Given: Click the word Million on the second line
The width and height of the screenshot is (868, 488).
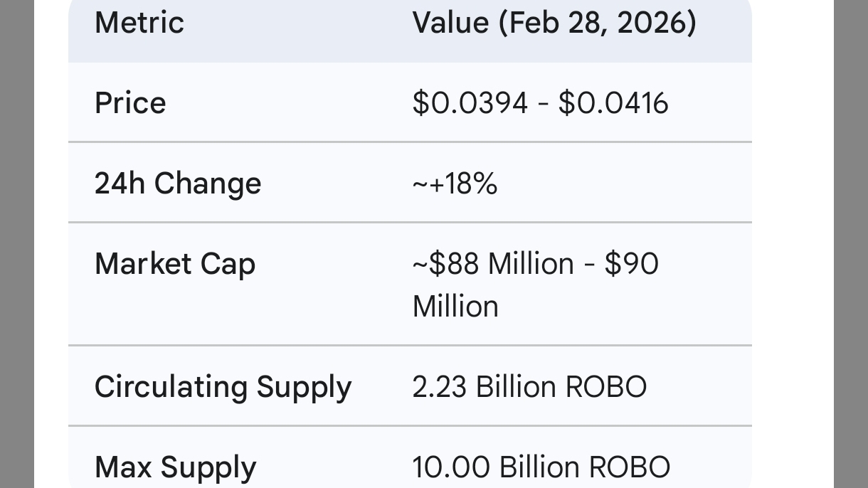Looking at the screenshot, I should (x=455, y=307).
